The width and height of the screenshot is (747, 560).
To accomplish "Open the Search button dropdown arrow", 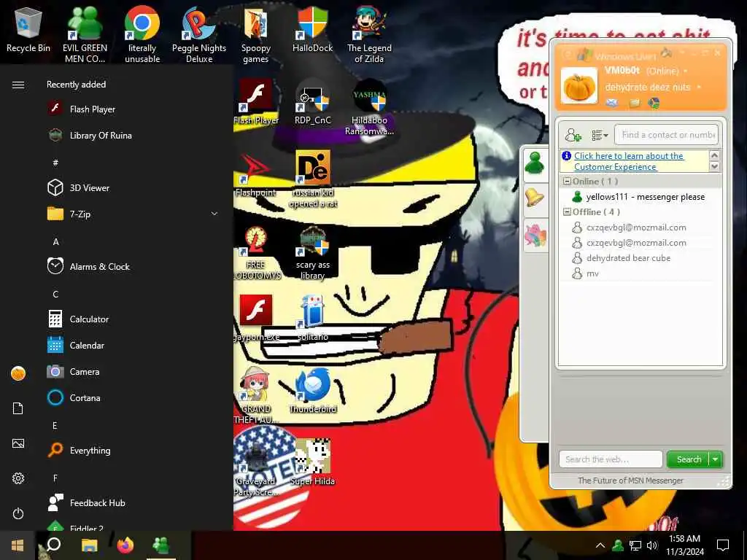I will pos(716,459).
